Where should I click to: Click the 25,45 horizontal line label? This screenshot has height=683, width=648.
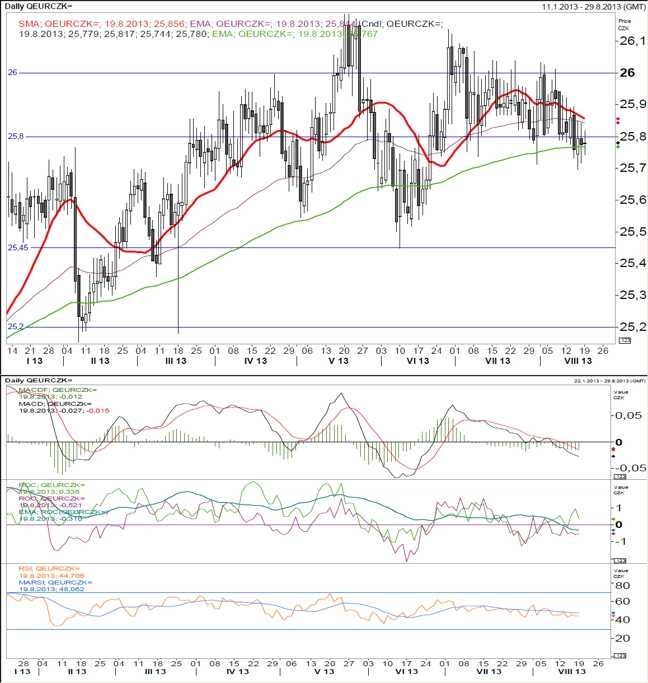(x=18, y=247)
